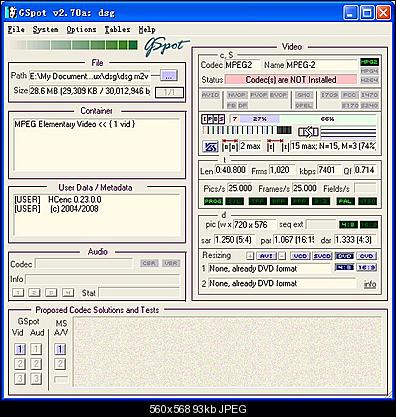Click the CBR audio indicator
Image resolution: width=396 pixels, height=417 pixels.
[x=149, y=263]
